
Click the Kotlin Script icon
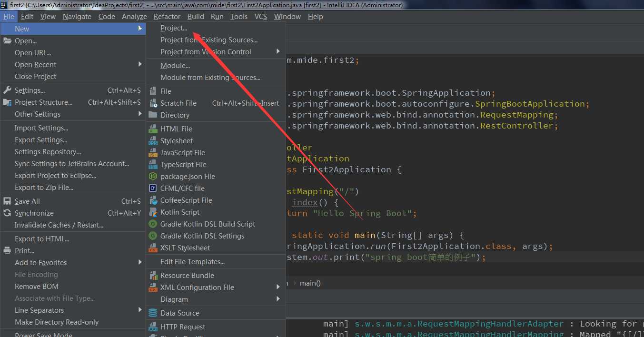tap(153, 212)
